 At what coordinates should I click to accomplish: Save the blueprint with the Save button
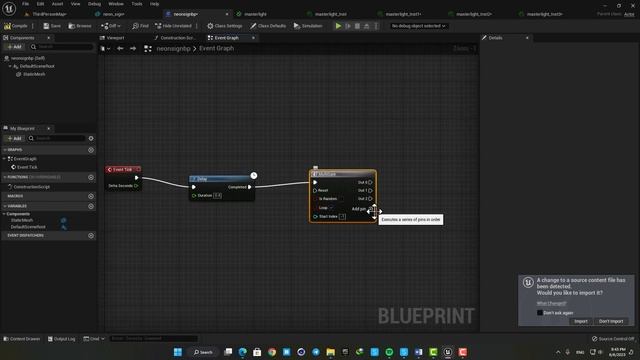(52, 26)
